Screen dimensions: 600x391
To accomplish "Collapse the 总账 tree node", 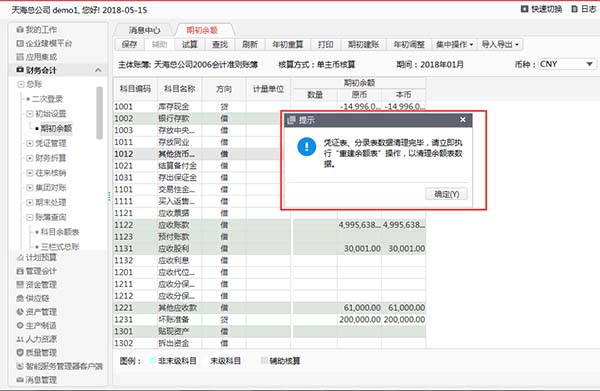I will coord(21,84).
